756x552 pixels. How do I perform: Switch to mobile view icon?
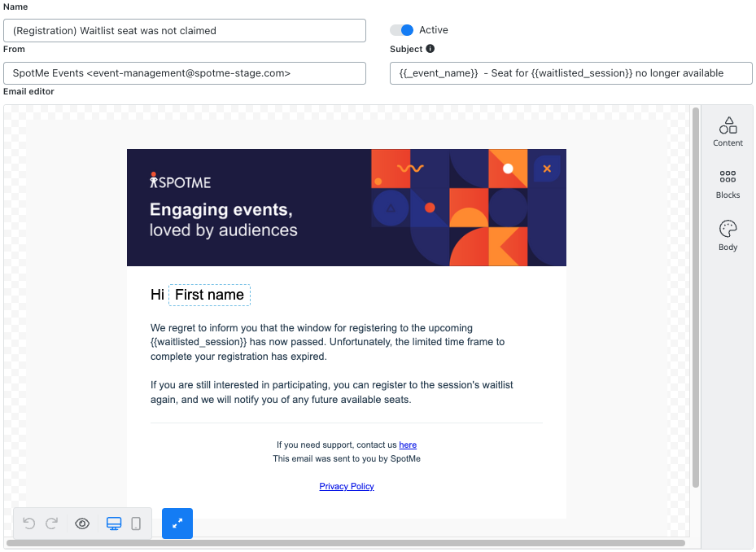(136, 523)
